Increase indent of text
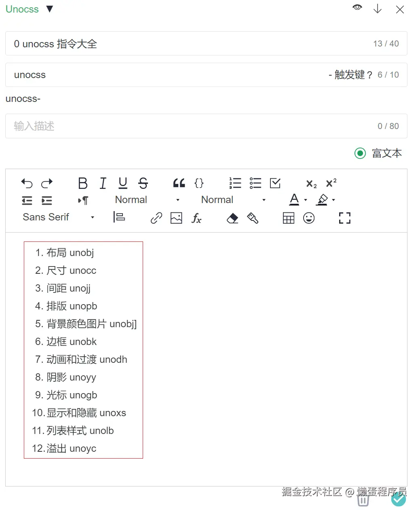The height and width of the screenshot is (510, 420). tap(47, 201)
